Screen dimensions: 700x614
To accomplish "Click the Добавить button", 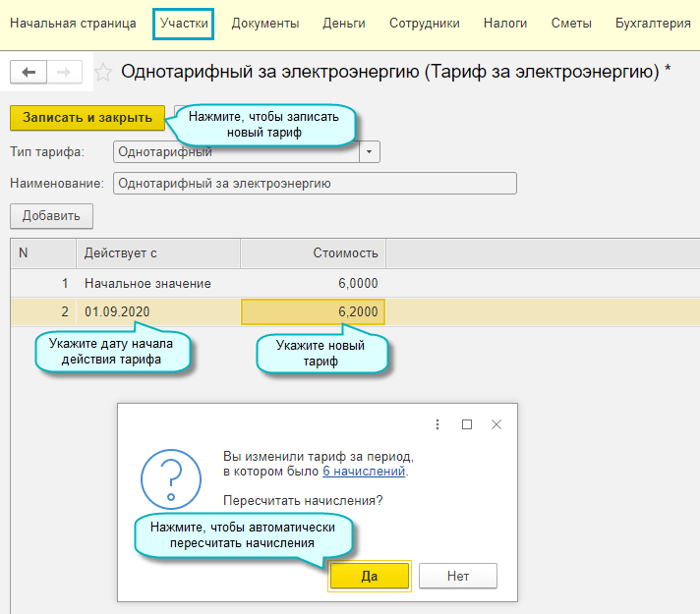I will pyautogui.click(x=51, y=216).
